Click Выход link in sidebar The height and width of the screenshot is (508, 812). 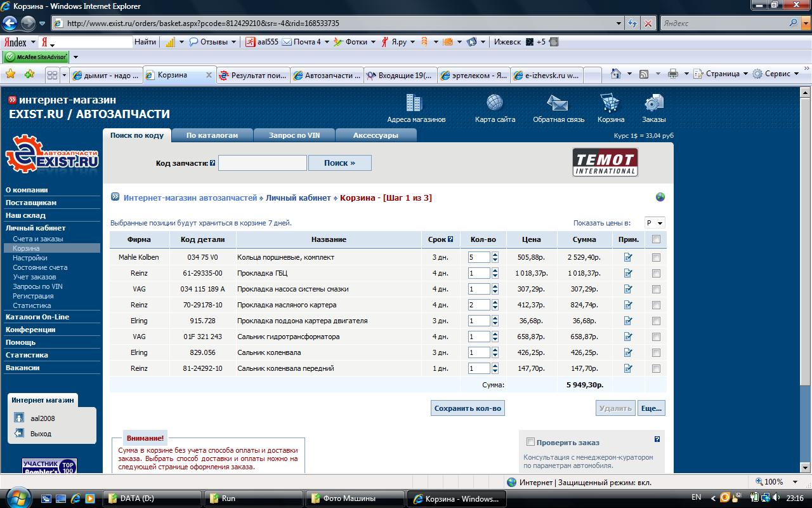[41, 434]
